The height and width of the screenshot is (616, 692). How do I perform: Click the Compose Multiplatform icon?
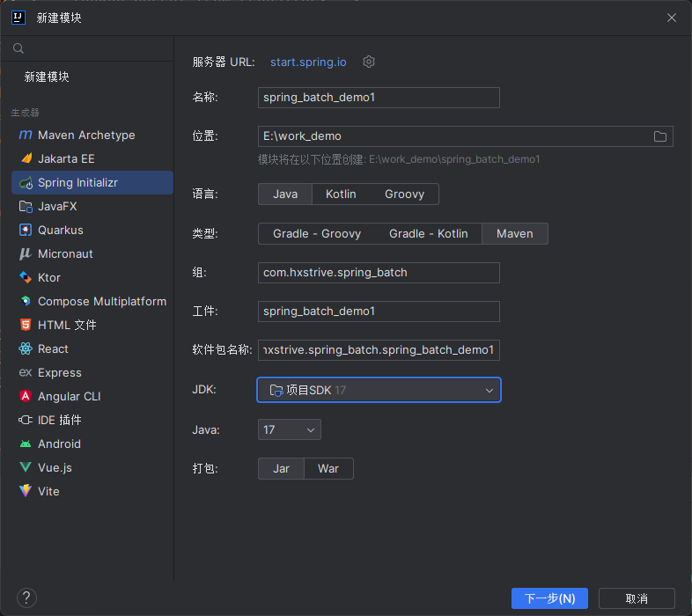coord(26,301)
